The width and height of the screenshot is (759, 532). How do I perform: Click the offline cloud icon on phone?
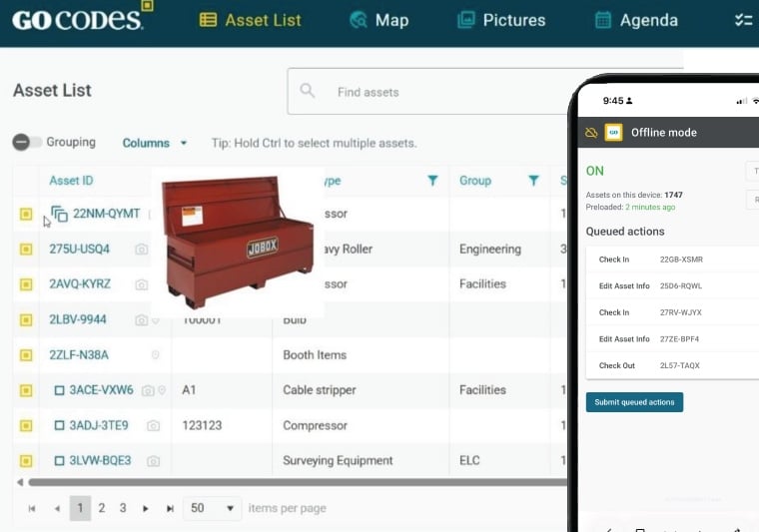click(x=591, y=133)
